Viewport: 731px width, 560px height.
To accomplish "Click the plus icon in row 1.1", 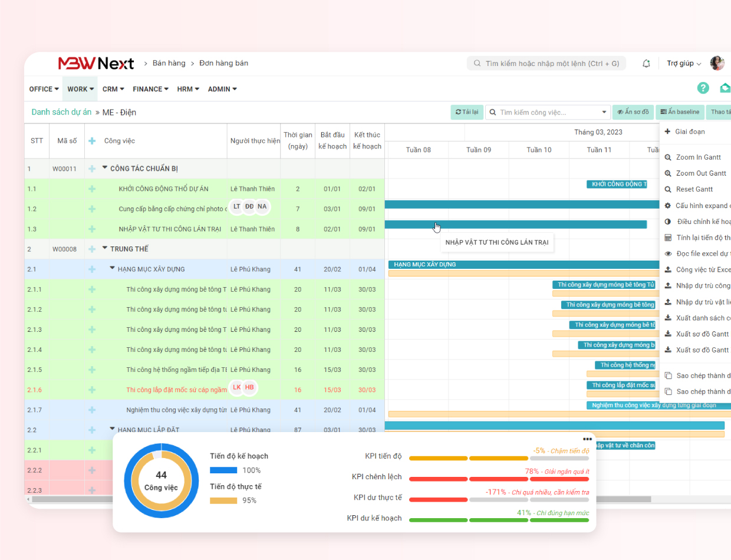I will 91,189.
